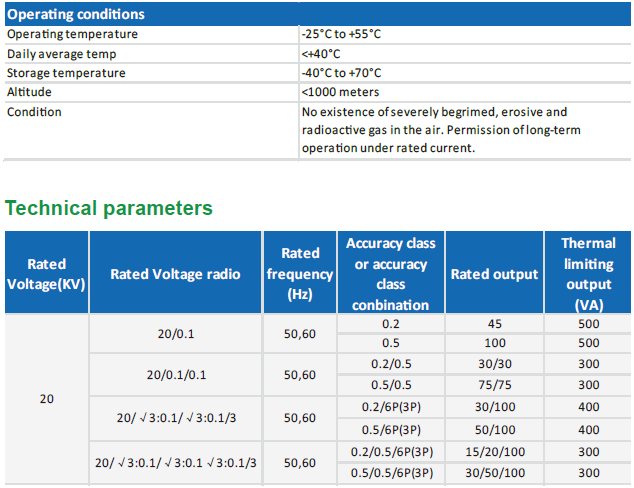Image resolution: width=634 pixels, height=488 pixels.
Task: Click the Condition description paragraph text
Action: click(x=440, y=130)
